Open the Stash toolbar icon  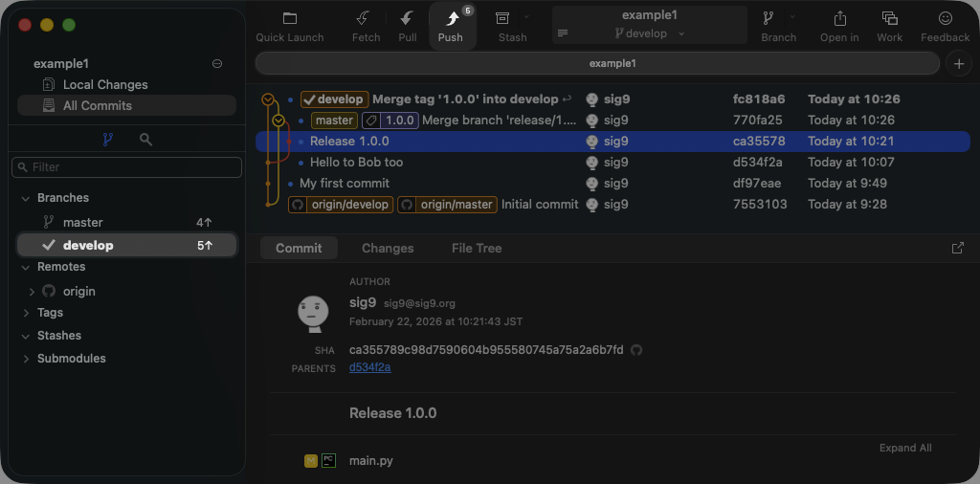(x=502, y=19)
